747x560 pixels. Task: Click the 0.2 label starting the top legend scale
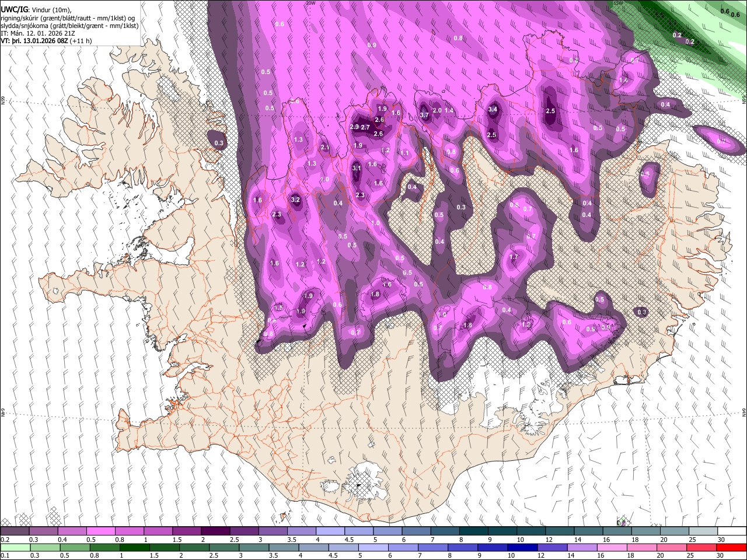pyautogui.click(x=5, y=540)
